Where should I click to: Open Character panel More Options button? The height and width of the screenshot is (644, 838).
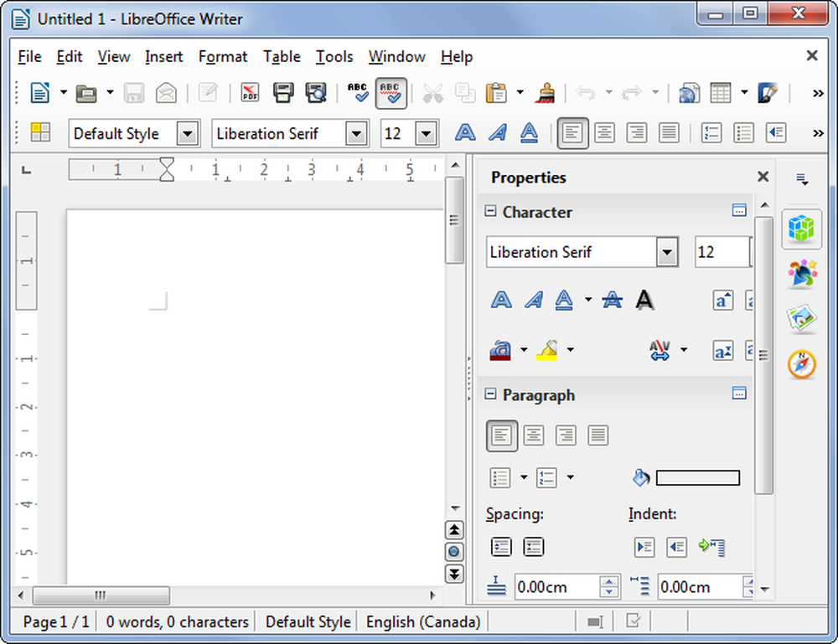click(739, 210)
